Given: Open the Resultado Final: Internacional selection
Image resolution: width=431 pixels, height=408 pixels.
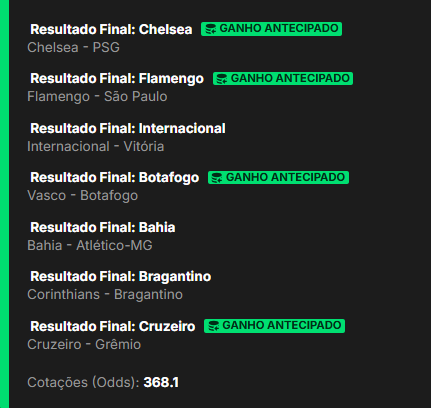Looking at the screenshot, I should pos(128,129).
